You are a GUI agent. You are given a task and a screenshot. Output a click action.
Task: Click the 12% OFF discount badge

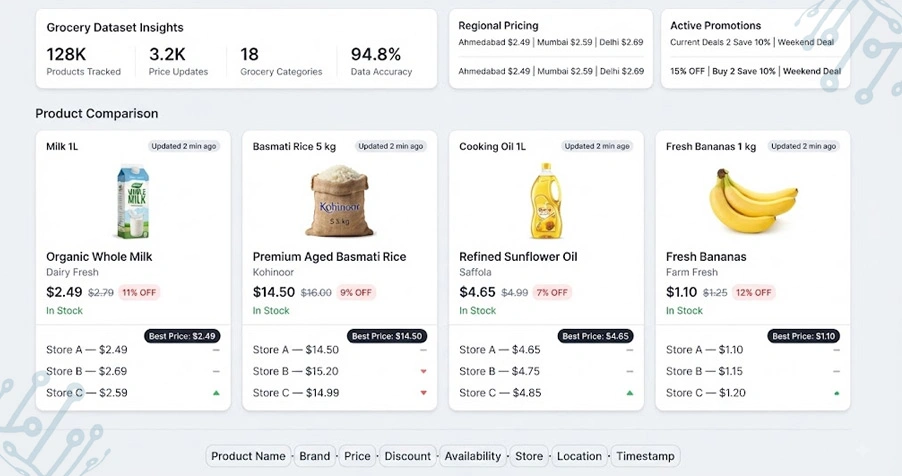coord(754,292)
